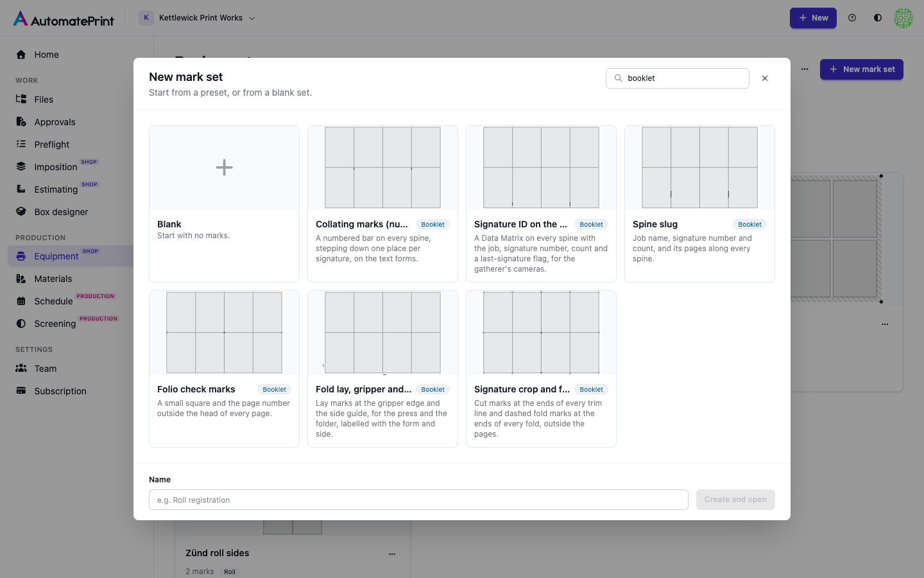924x578 pixels.
Task: Focus the preset search field containing booklet
Action: click(x=678, y=78)
